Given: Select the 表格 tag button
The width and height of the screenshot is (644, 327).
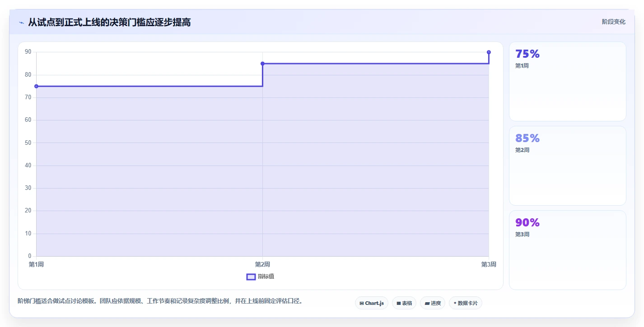Looking at the screenshot, I should tap(404, 303).
